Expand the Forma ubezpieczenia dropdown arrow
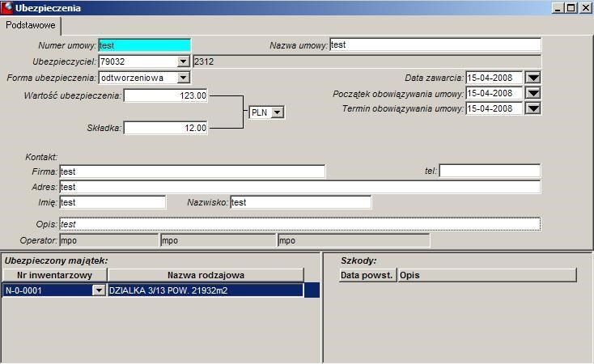This screenshot has width=594, height=364. click(184, 78)
